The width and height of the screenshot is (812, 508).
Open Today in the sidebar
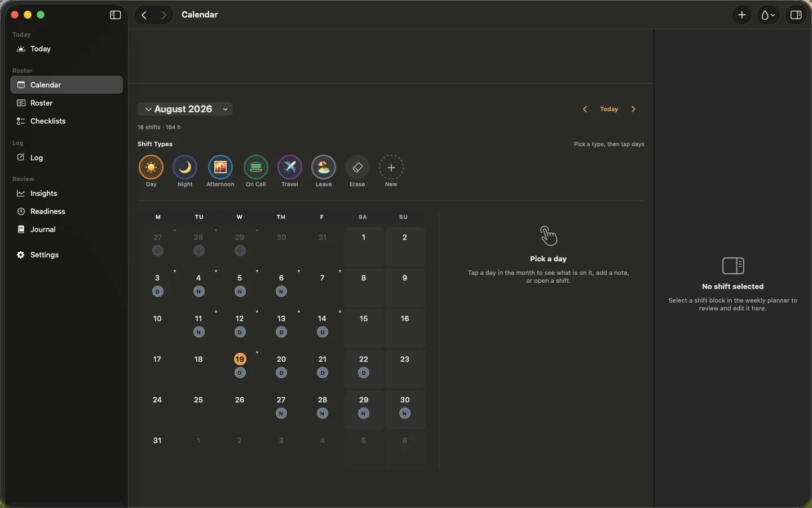tap(67, 49)
